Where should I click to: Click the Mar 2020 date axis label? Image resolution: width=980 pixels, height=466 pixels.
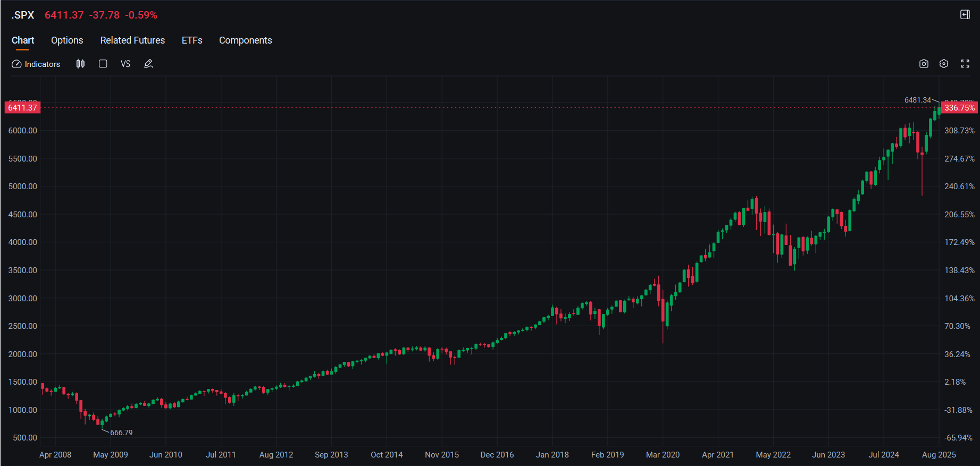tap(663, 455)
